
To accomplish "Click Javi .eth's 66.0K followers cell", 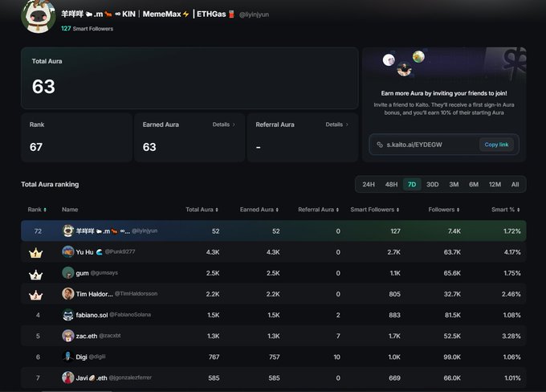I will 452,378.
